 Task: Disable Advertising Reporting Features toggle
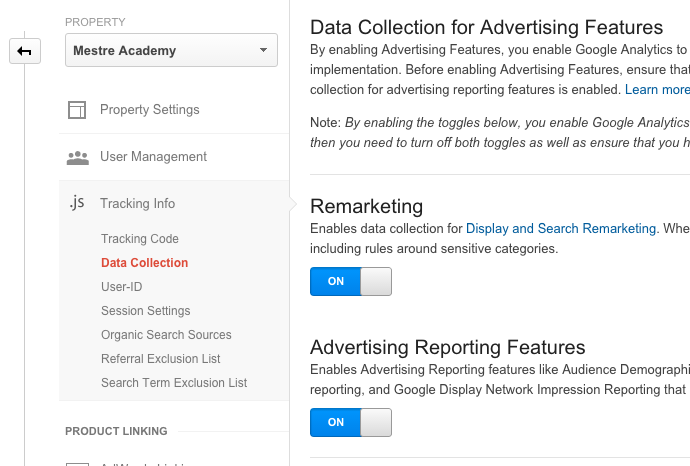click(350, 422)
